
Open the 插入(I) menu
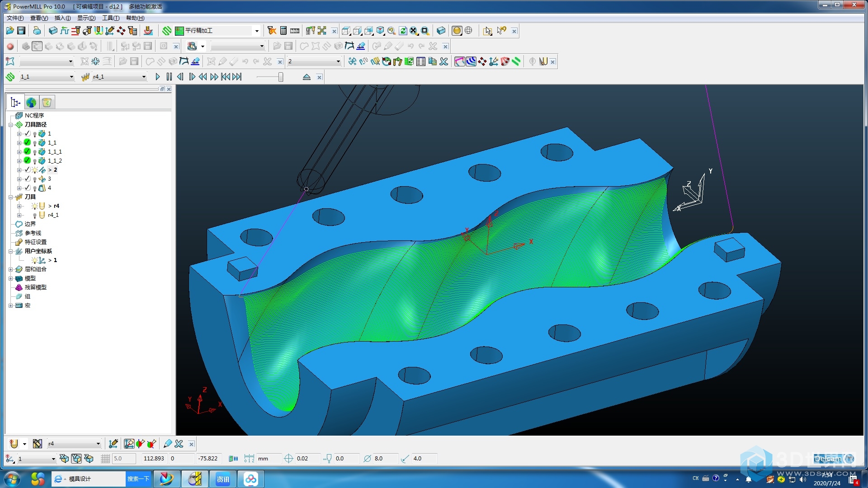coord(62,18)
